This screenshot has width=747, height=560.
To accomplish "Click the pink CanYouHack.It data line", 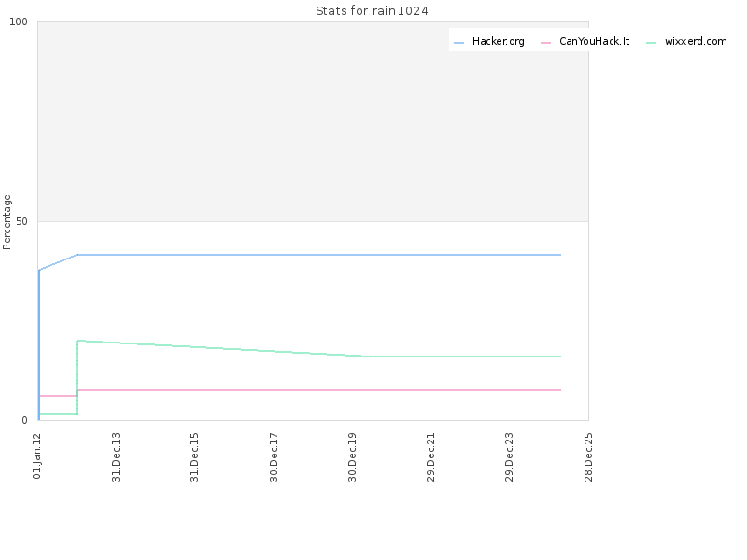I will [319, 390].
